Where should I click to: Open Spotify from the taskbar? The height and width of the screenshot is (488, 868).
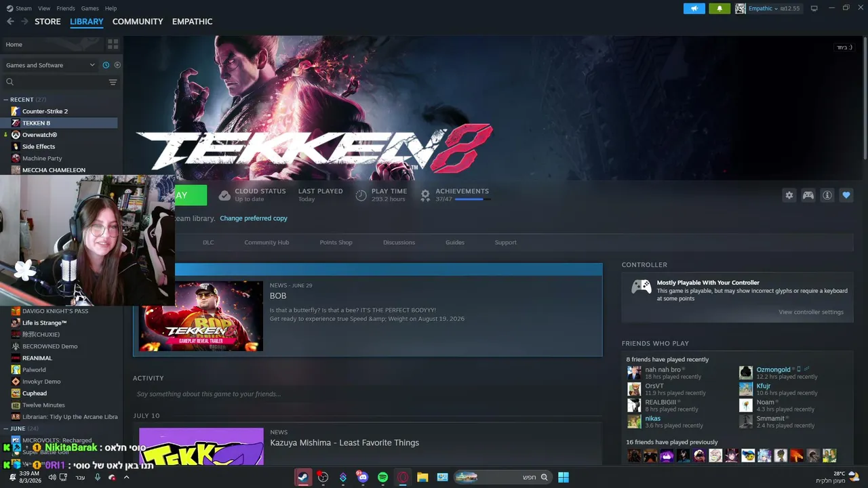click(x=382, y=477)
